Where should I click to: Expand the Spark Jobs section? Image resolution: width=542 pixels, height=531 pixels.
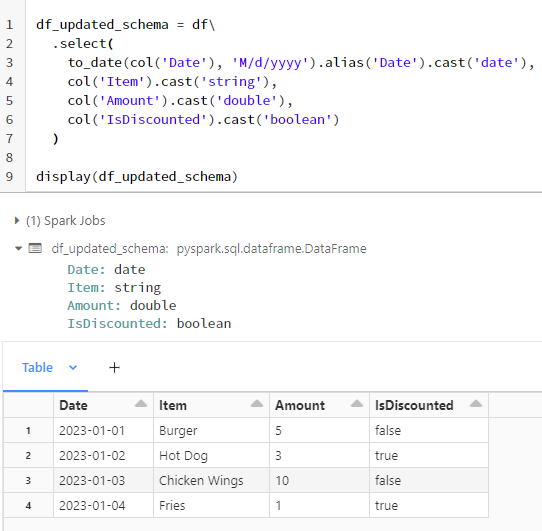click(17, 221)
